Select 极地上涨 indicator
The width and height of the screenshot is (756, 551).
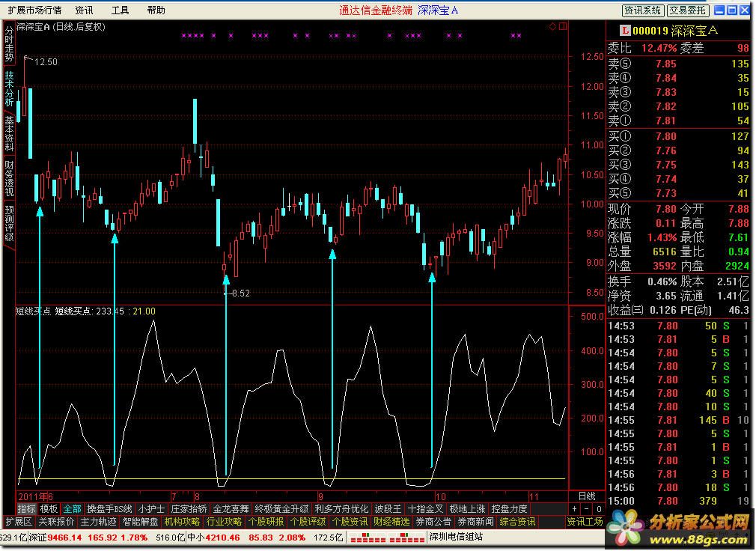pyautogui.click(x=467, y=508)
